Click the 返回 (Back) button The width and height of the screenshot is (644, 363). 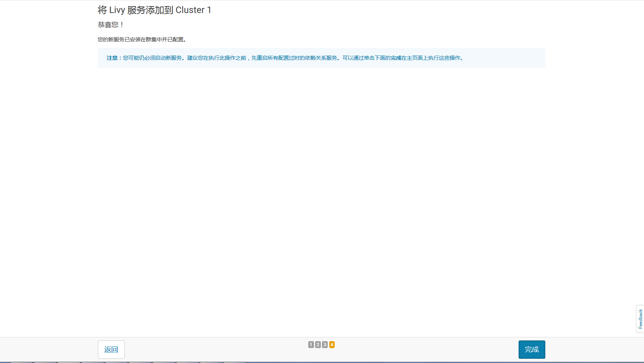(x=111, y=350)
